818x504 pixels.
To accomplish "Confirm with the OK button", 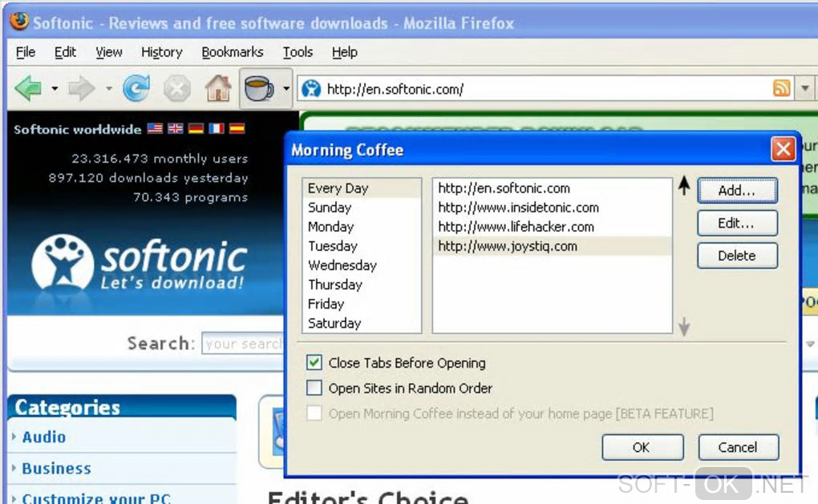I will (642, 447).
